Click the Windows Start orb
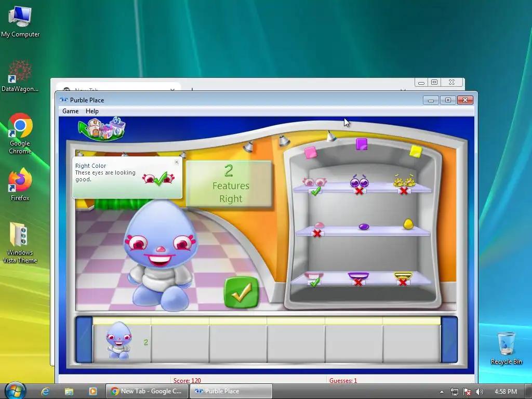532x399 pixels. click(15, 391)
